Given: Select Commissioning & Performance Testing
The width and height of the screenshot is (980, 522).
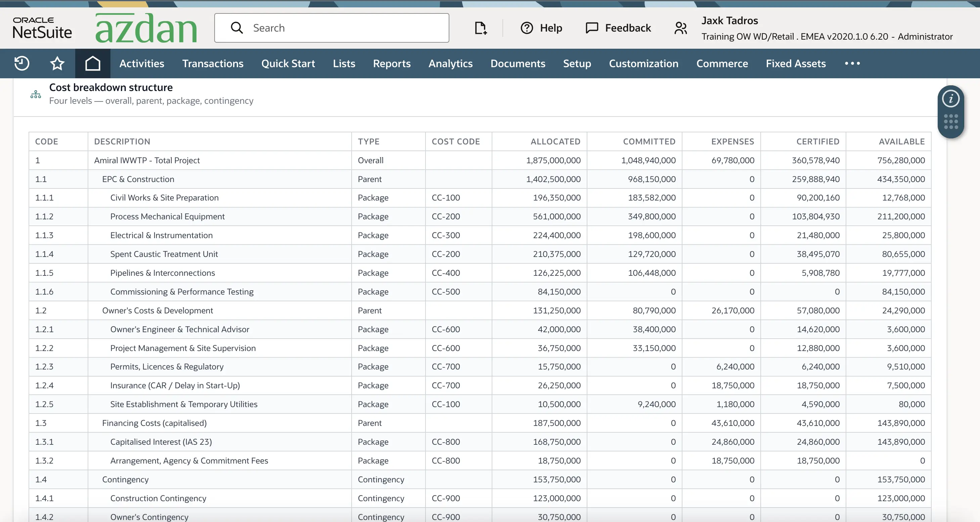Looking at the screenshot, I should tap(182, 292).
